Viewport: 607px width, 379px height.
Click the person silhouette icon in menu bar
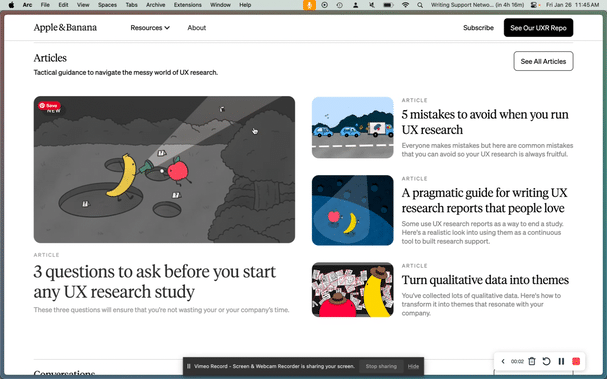point(355,5)
